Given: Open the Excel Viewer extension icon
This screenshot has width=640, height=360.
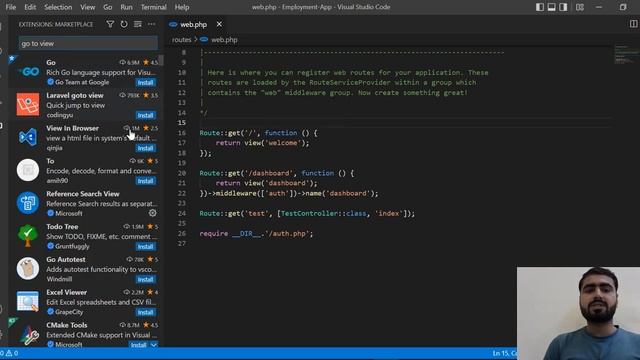Looking at the screenshot, I should (28, 301).
